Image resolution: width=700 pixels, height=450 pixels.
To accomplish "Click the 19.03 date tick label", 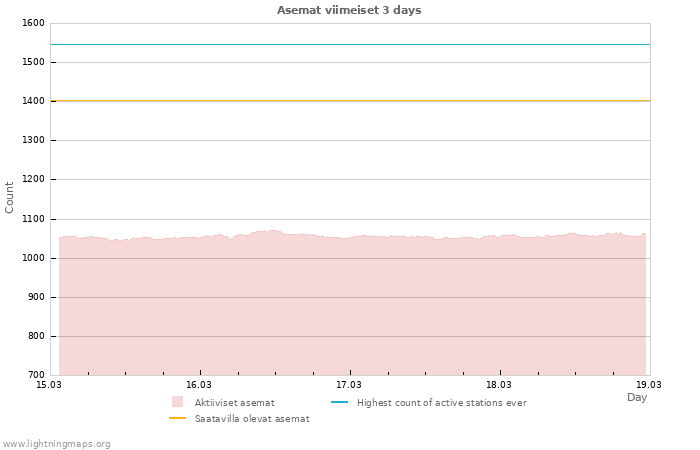I will coord(649,384).
